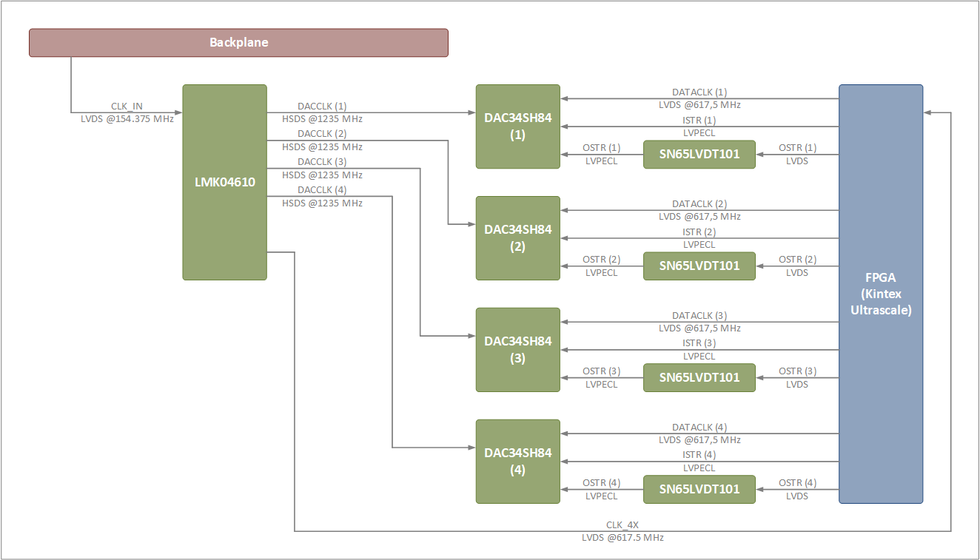980x560 pixels.
Task: Select the SN65LVDT101 block feeding DAC34SH84 (3)
Action: pyautogui.click(x=699, y=378)
